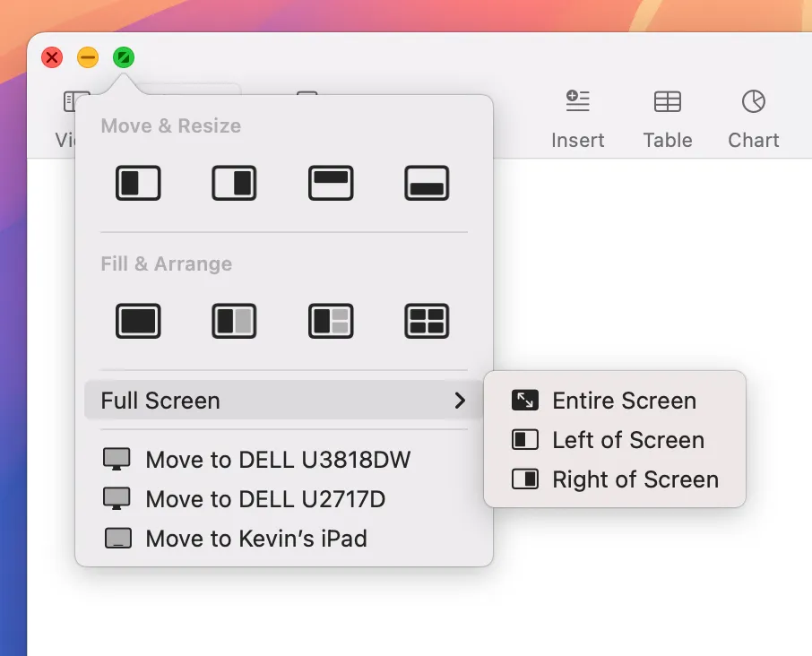Viewport: 812px width, 656px height.
Task: Select the Fill entire screen arrangement icon
Action: pos(138,321)
